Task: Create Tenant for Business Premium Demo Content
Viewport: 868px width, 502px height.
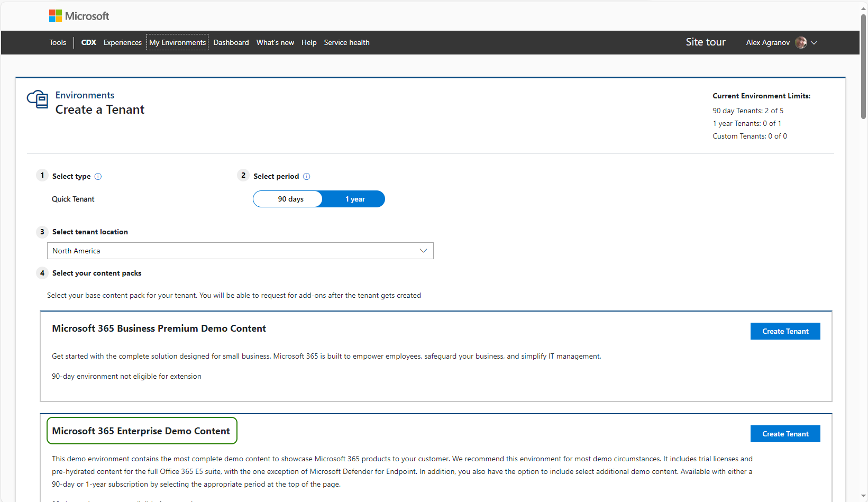Action: pyautogui.click(x=785, y=331)
